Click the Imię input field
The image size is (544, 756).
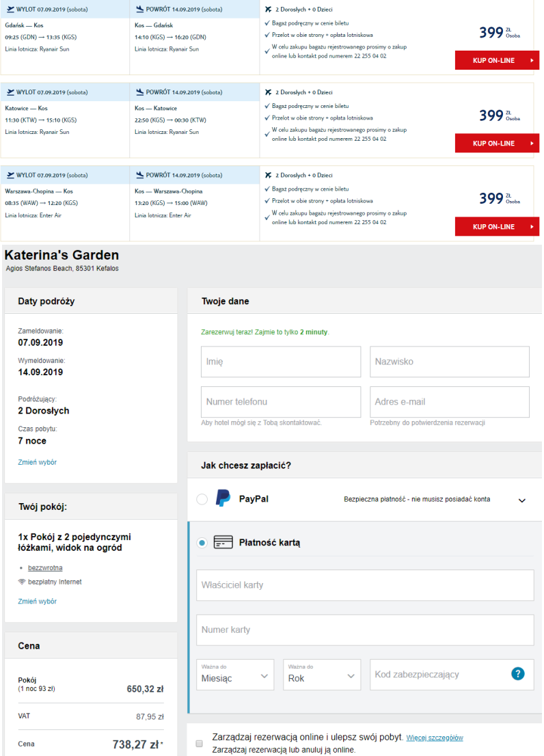281,362
